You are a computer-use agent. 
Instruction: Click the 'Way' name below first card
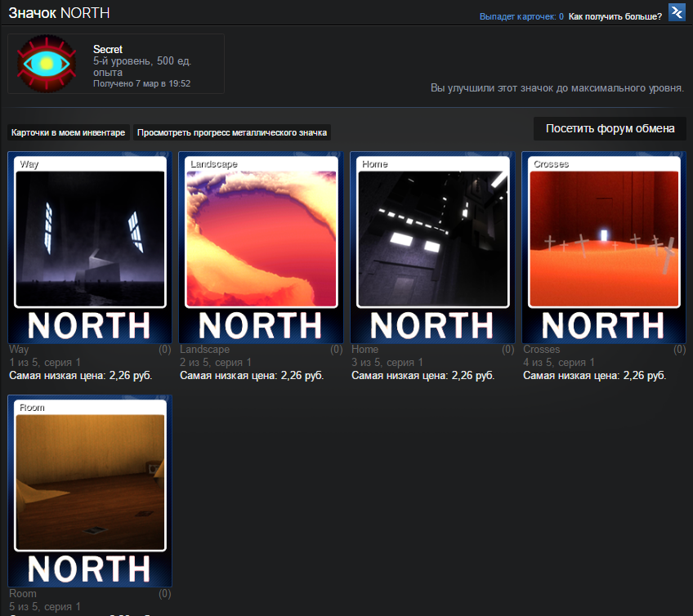point(19,350)
